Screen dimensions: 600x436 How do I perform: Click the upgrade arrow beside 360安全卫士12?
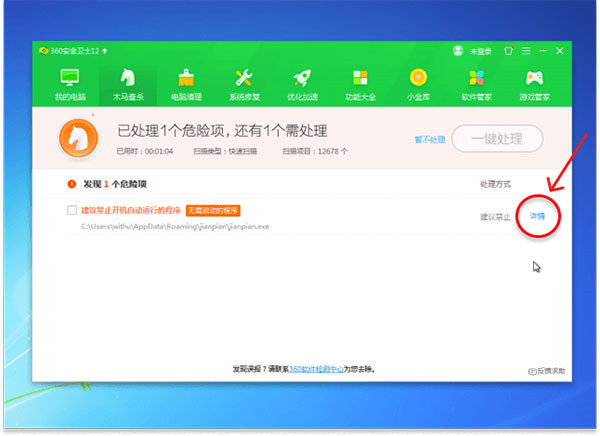click(x=104, y=51)
